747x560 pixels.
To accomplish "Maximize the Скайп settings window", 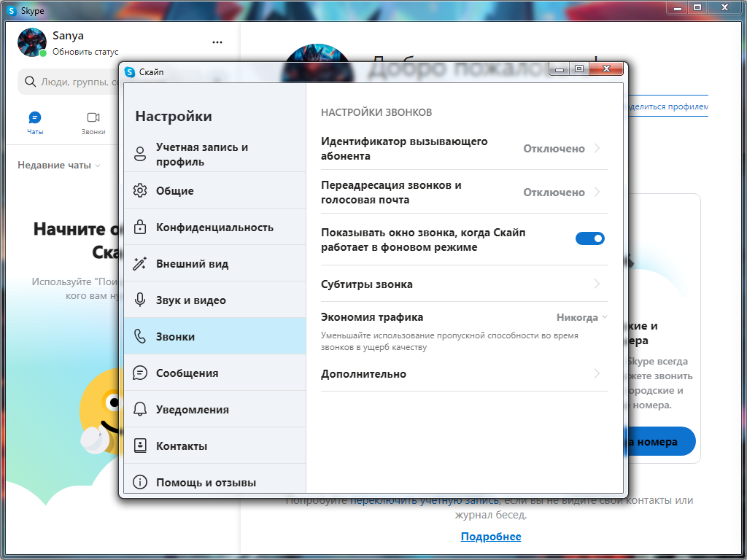I will [578, 69].
